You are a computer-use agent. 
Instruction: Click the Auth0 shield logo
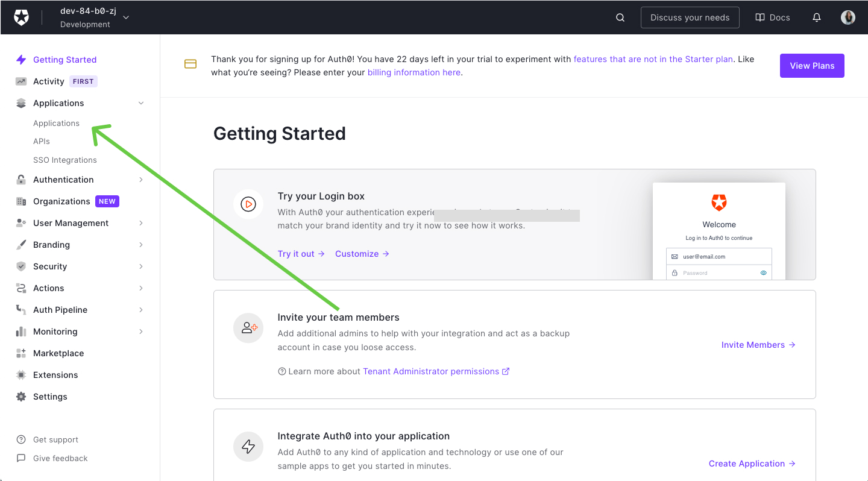tap(21, 17)
